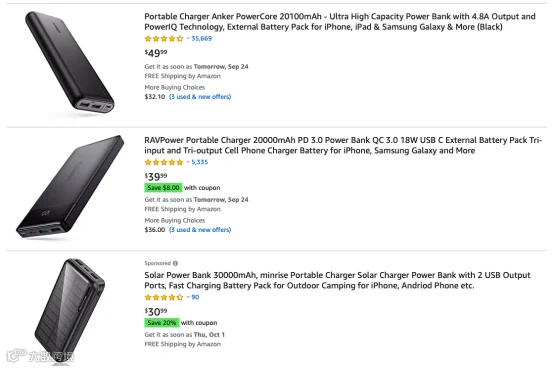Image resolution: width=553 pixels, height=368 pixels.
Task: Open Anker PowerCore star rating
Action: coord(164,38)
